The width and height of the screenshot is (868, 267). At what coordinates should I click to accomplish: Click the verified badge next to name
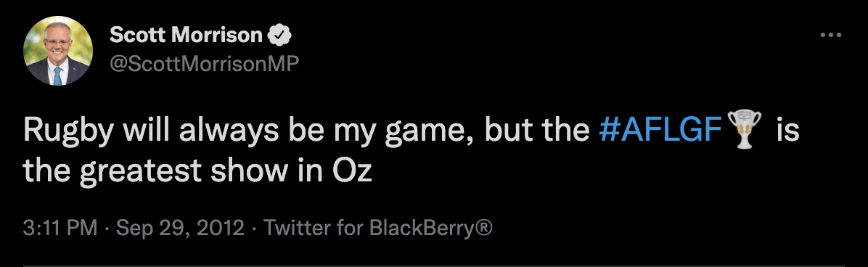[279, 36]
